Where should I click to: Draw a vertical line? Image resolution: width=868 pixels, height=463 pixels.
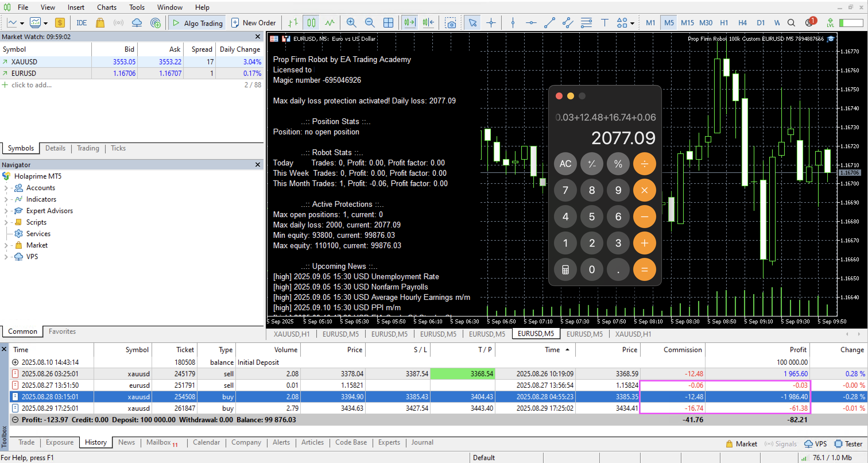pyautogui.click(x=513, y=23)
